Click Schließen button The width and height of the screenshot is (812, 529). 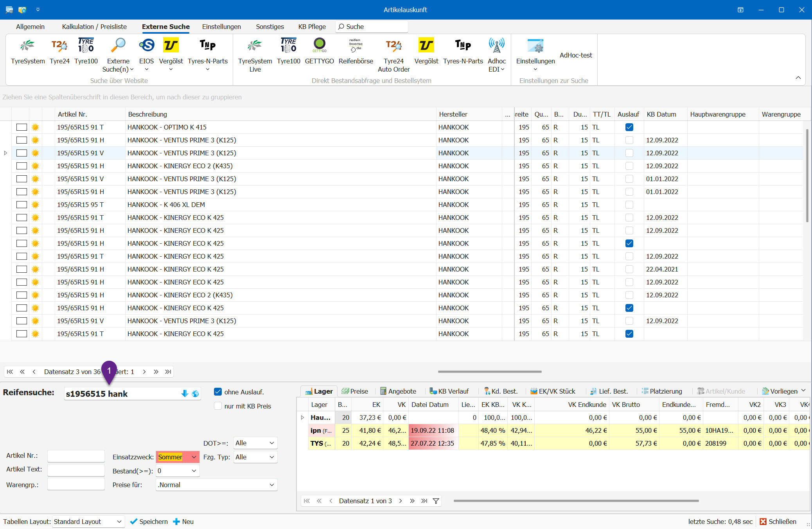pos(778,522)
